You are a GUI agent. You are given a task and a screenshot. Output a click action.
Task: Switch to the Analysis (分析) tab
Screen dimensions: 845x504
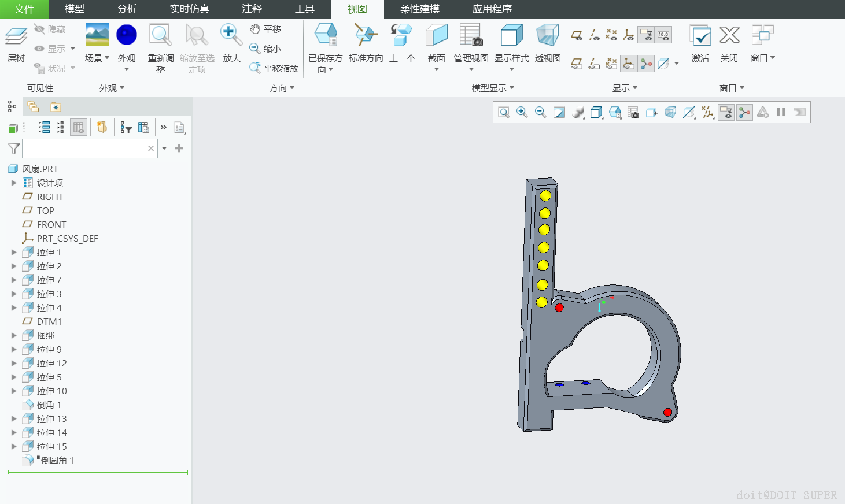127,9
